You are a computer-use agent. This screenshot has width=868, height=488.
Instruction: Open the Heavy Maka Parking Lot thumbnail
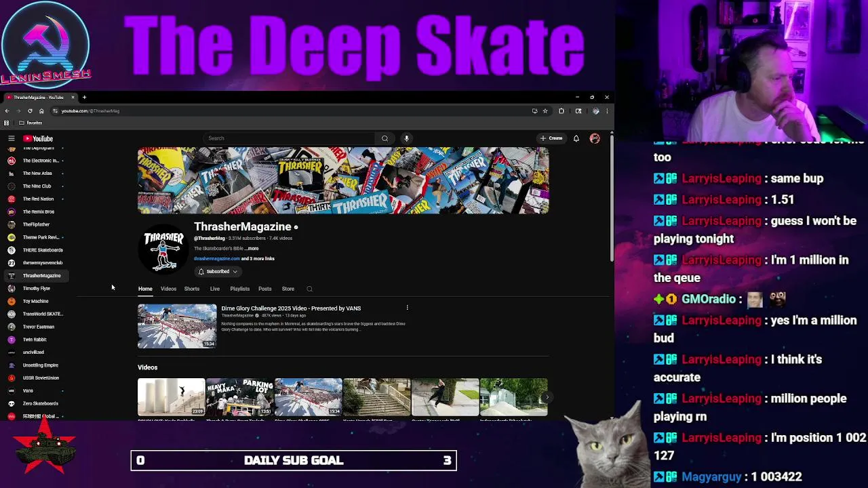click(239, 397)
